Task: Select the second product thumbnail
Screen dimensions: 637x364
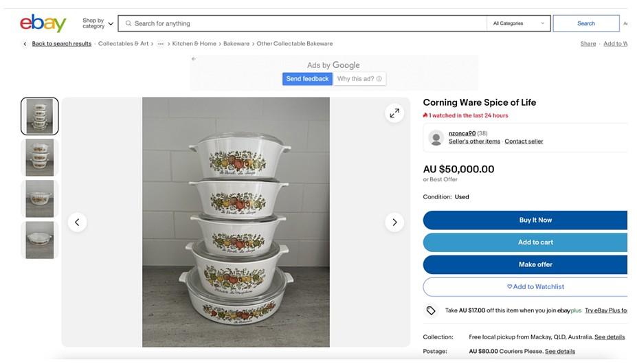Action: (x=40, y=157)
